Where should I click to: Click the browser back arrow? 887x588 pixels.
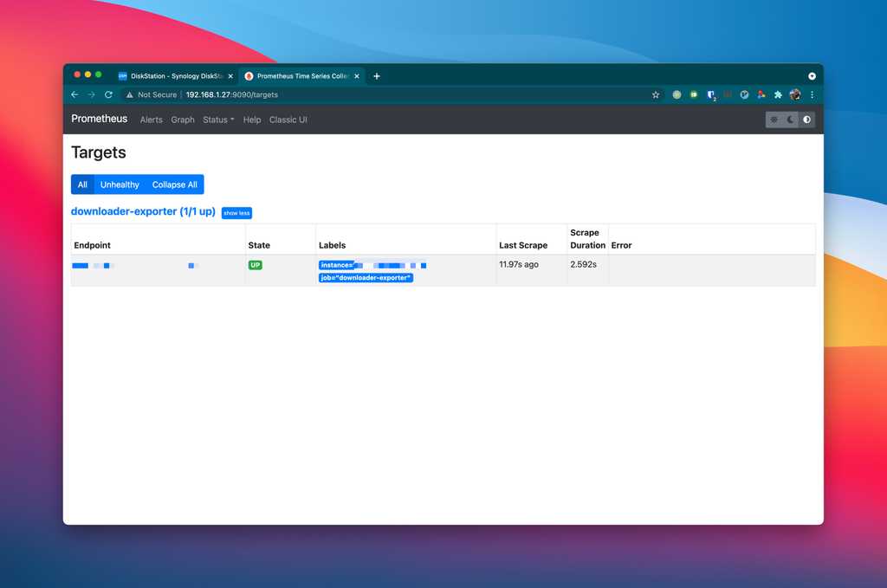[x=74, y=94]
